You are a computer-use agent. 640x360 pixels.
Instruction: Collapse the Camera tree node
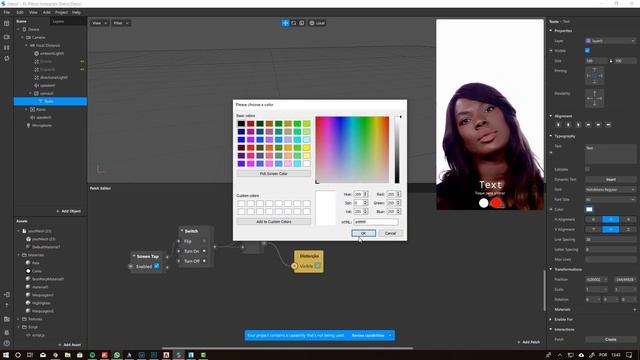22,38
